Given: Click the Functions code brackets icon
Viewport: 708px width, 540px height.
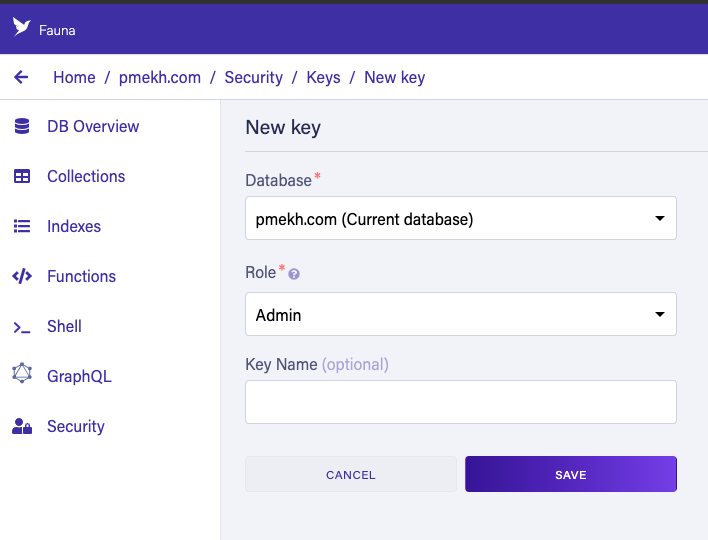Looking at the screenshot, I should 22,276.
